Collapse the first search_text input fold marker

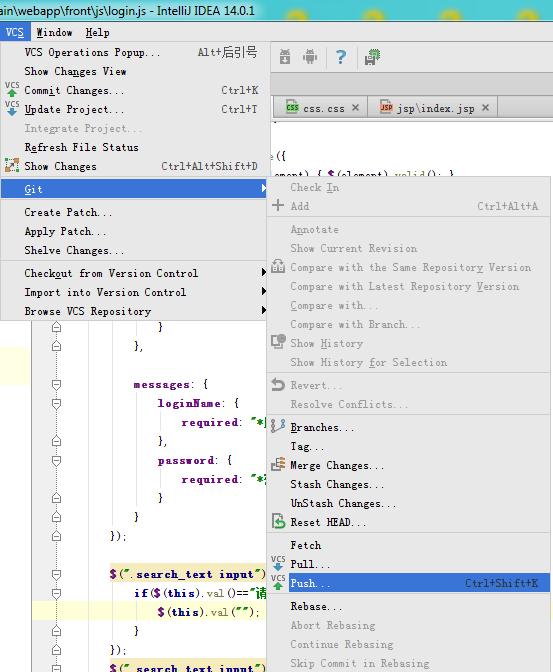(56, 574)
